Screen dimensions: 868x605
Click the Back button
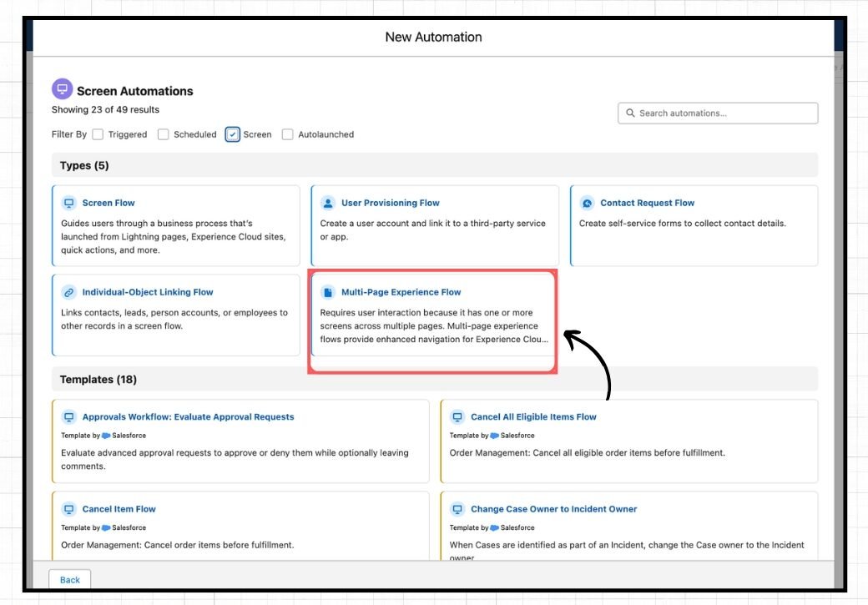tap(70, 580)
